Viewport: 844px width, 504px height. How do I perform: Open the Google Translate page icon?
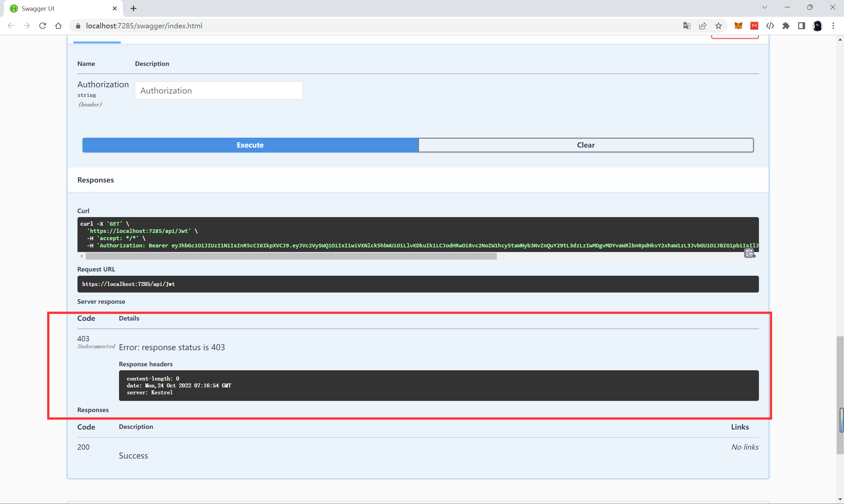tap(686, 26)
